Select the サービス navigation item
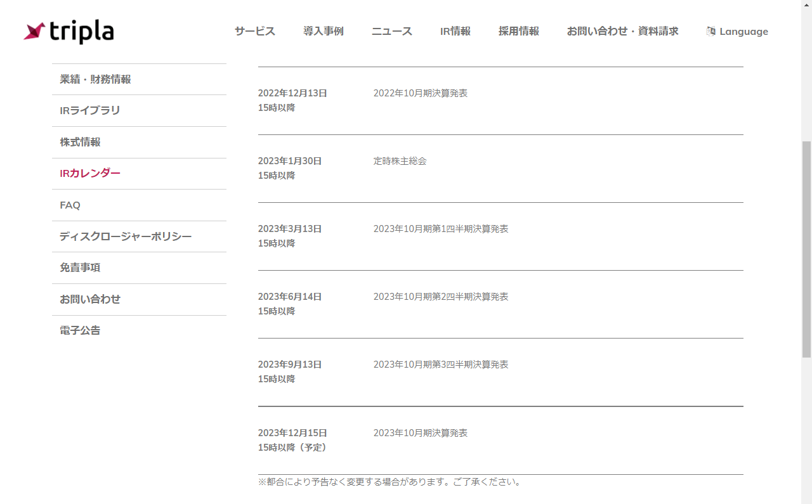 pyautogui.click(x=254, y=30)
